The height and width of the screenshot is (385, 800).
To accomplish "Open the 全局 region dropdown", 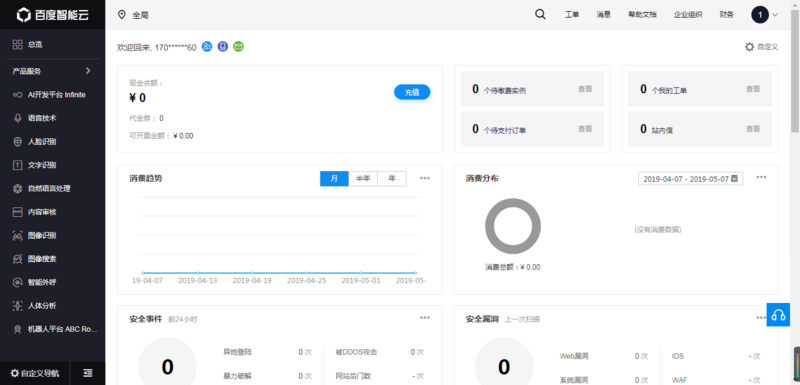I will [x=149, y=15].
